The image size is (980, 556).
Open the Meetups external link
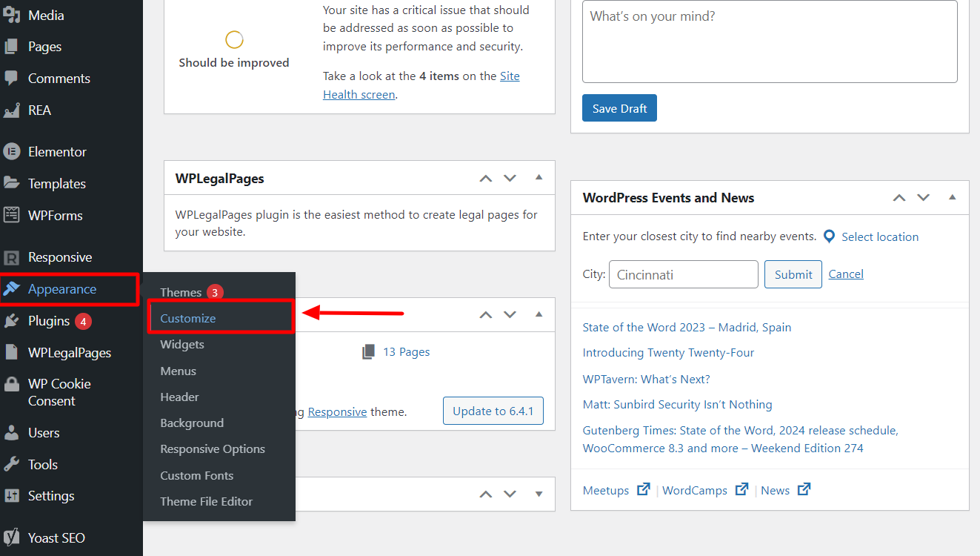pos(616,490)
